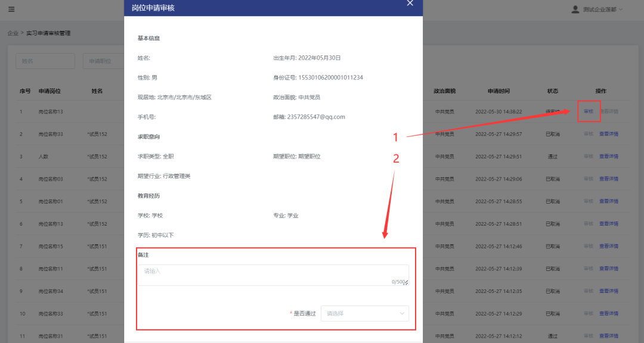Click 审核 on the 人数 row
The height and width of the screenshot is (343, 644).
[x=588, y=155]
